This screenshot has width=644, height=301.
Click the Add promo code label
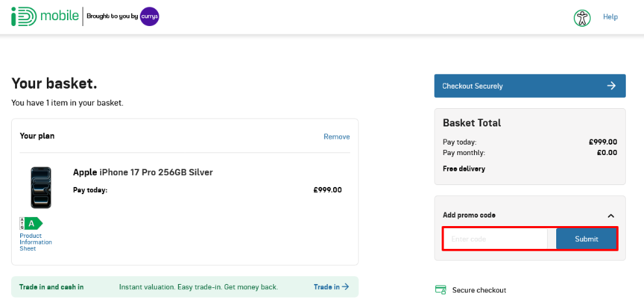tap(469, 215)
